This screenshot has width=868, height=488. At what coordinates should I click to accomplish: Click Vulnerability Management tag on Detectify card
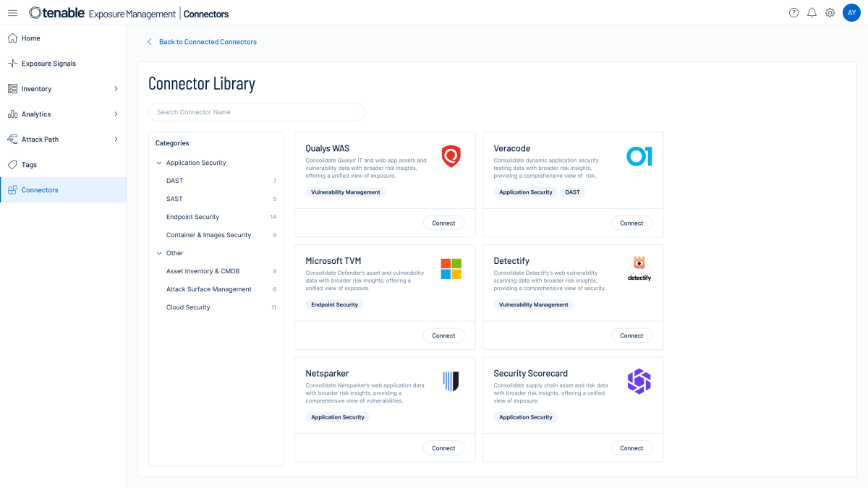tap(534, 304)
